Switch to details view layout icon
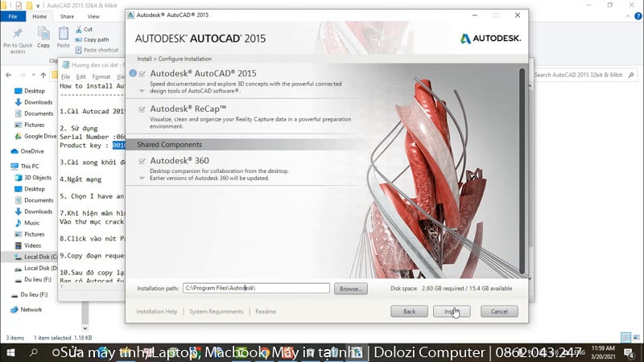 (x=626, y=337)
